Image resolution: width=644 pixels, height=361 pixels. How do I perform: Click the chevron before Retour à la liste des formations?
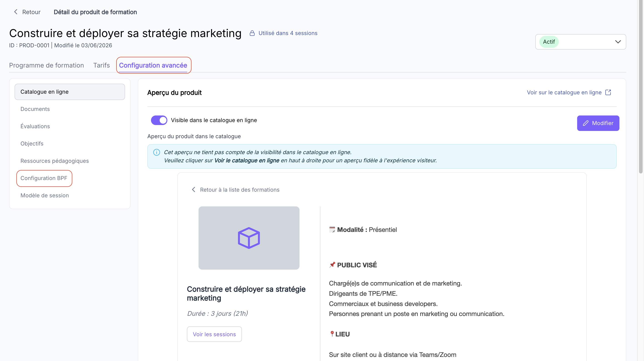pyautogui.click(x=194, y=190)
